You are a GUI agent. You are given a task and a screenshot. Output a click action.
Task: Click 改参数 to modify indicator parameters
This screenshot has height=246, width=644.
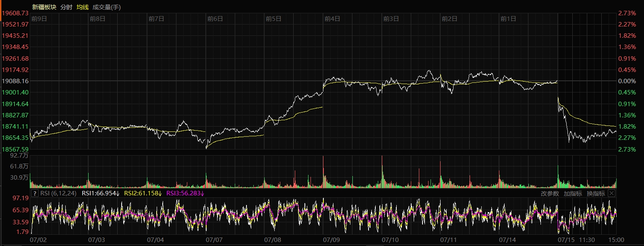(x=550, y=193)
